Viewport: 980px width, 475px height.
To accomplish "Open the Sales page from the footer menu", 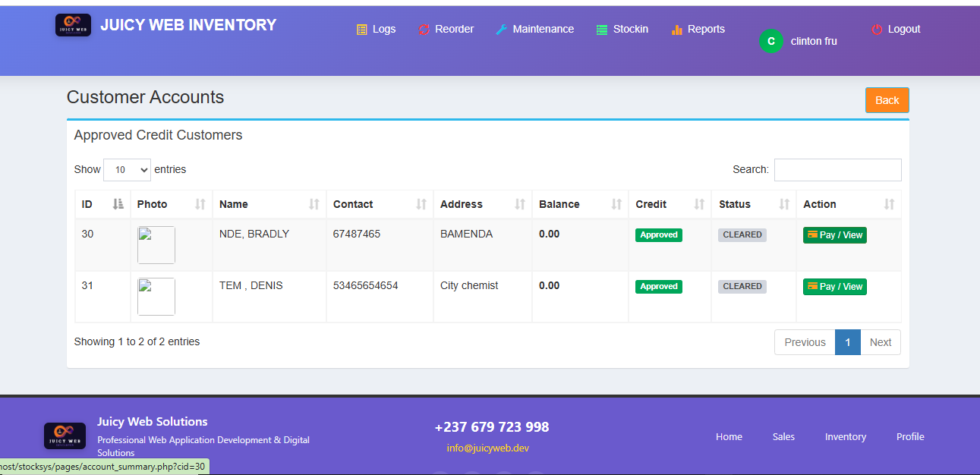I will pos(783,437).
